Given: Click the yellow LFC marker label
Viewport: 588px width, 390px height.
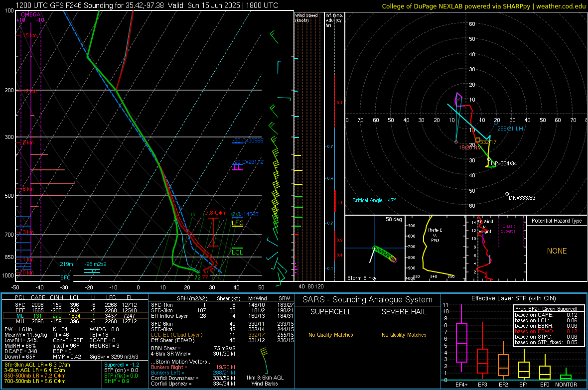Looking at the screenshot, I should pos(237,223).
